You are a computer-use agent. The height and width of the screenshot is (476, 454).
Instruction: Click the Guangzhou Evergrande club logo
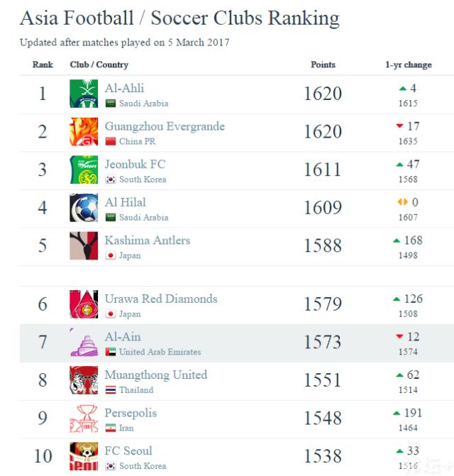click(x=84, y=132)
